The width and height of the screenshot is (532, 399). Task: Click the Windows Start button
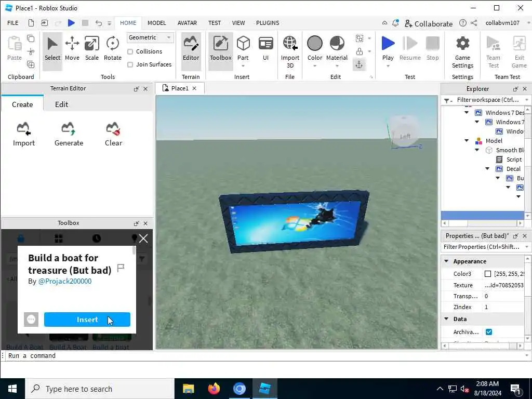(12, 389)
